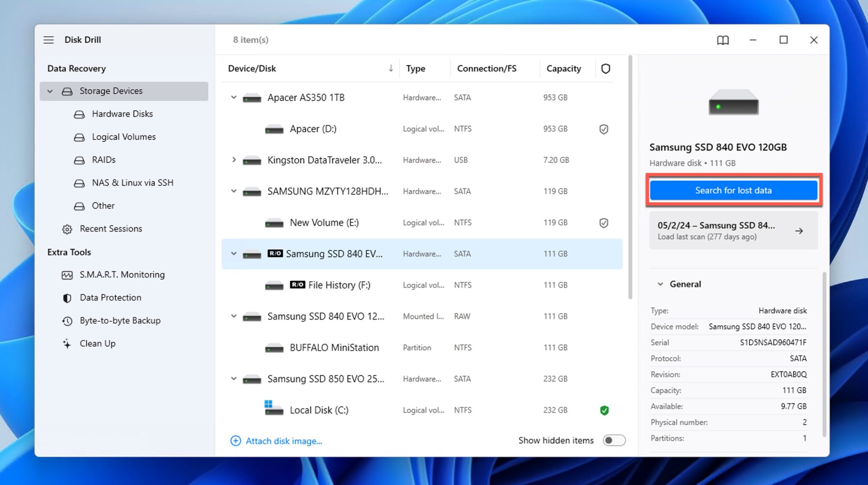Click the green shield for Local Disk (C:)
Image resolution: width=868 pixels, height=485 pixels.
coord(604,410)
